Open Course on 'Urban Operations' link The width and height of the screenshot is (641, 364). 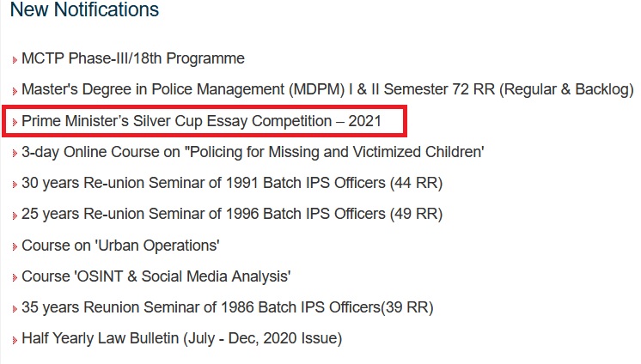tap(121, 246)
